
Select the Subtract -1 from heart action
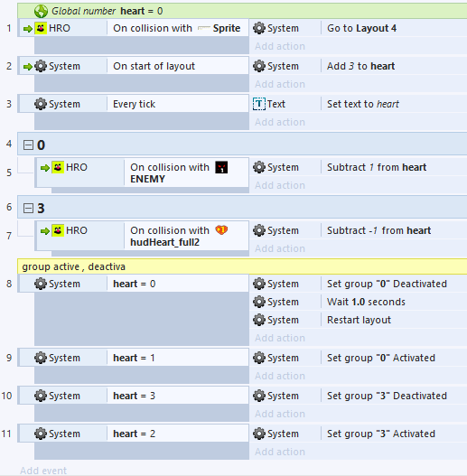(378, 230)
